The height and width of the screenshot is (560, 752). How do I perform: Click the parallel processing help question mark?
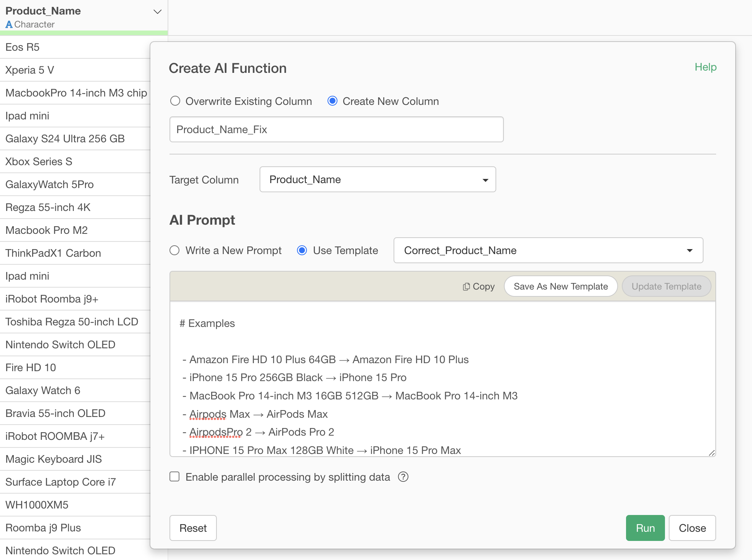[x=403, y=477]
